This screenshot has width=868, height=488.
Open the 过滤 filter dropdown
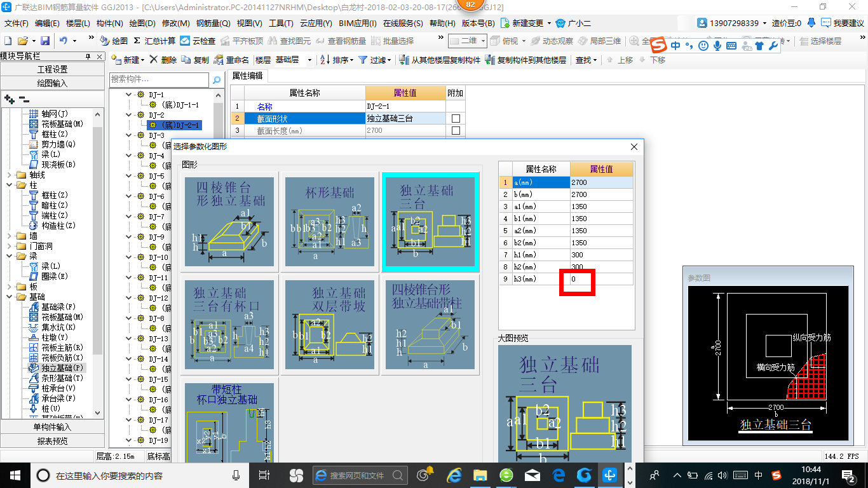click(376, 60)
